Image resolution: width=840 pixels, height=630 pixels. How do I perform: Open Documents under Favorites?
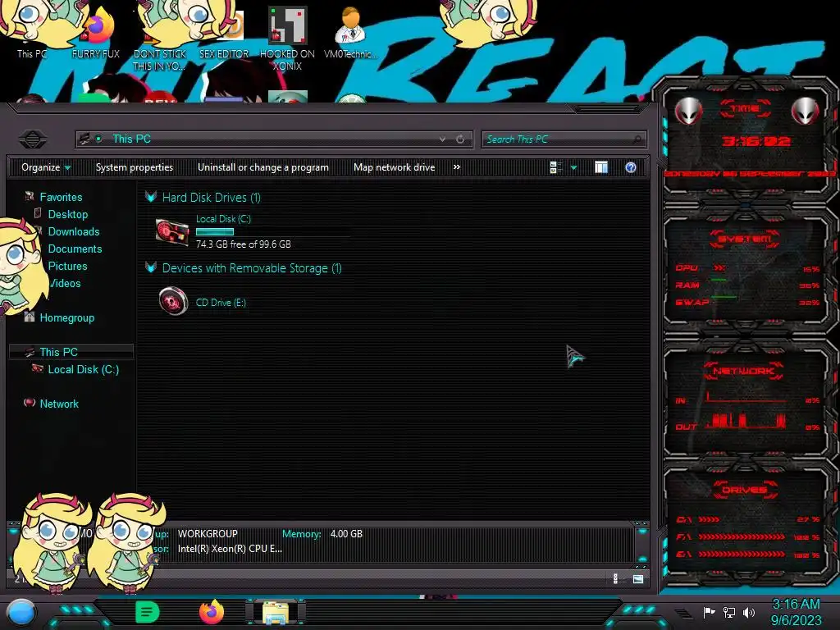75,249
